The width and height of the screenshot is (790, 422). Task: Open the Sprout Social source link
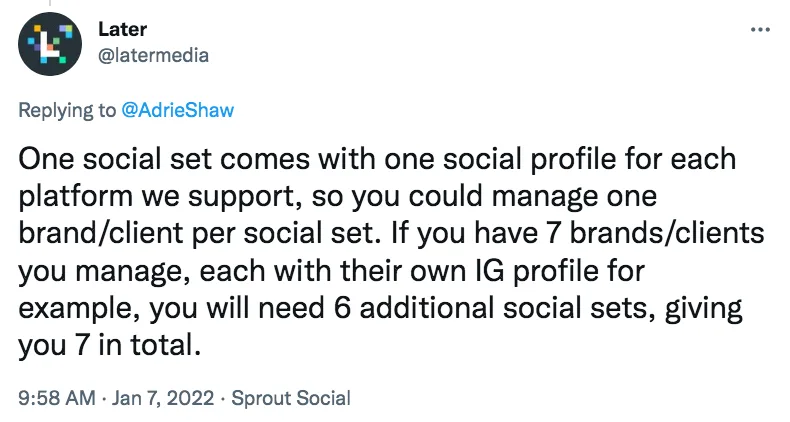[291, 398]
